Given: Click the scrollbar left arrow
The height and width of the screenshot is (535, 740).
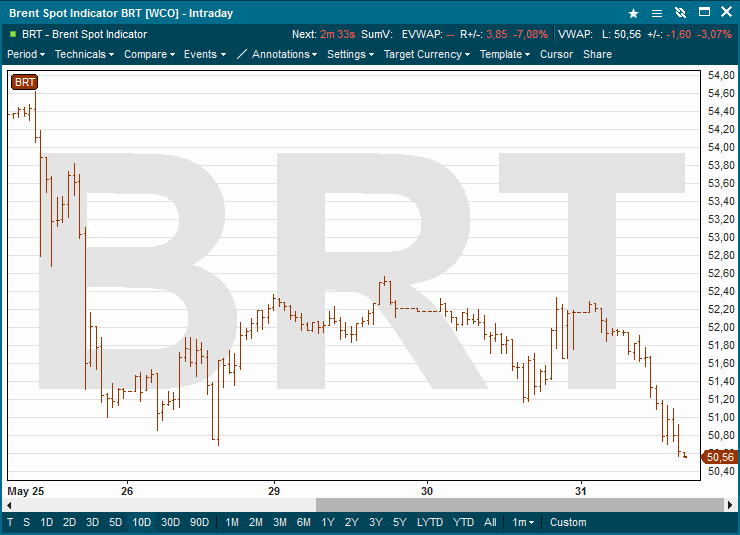Looking at the screenshot, I should click(x=9, y=505).
